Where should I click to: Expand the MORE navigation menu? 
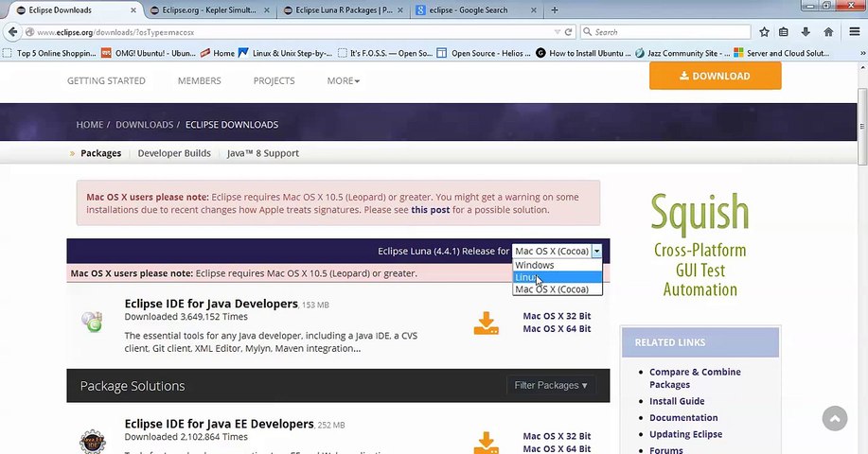[344, 80]
